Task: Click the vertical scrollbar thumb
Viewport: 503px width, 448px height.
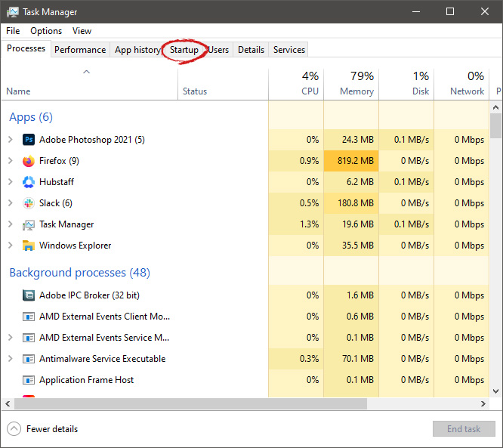Action: tap(495, 125)
